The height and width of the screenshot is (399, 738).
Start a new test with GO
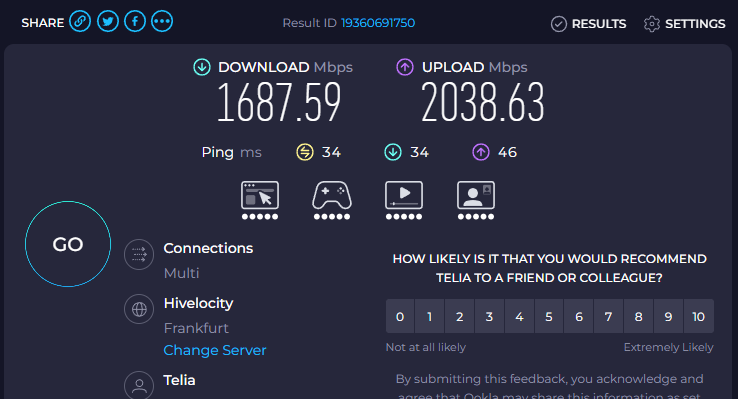68,244
